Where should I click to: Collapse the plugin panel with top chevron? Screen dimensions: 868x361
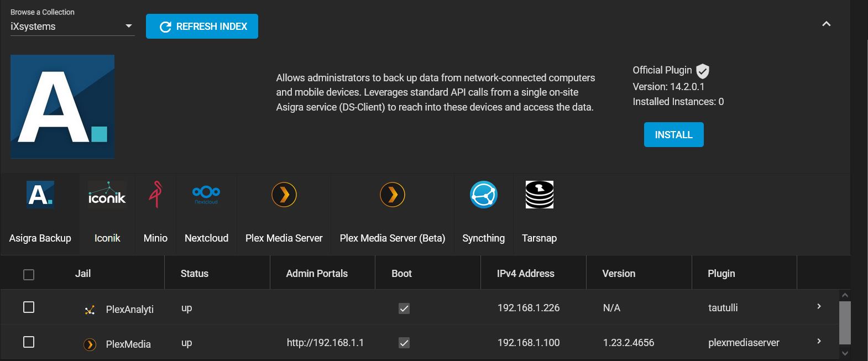tap(827, 24)
